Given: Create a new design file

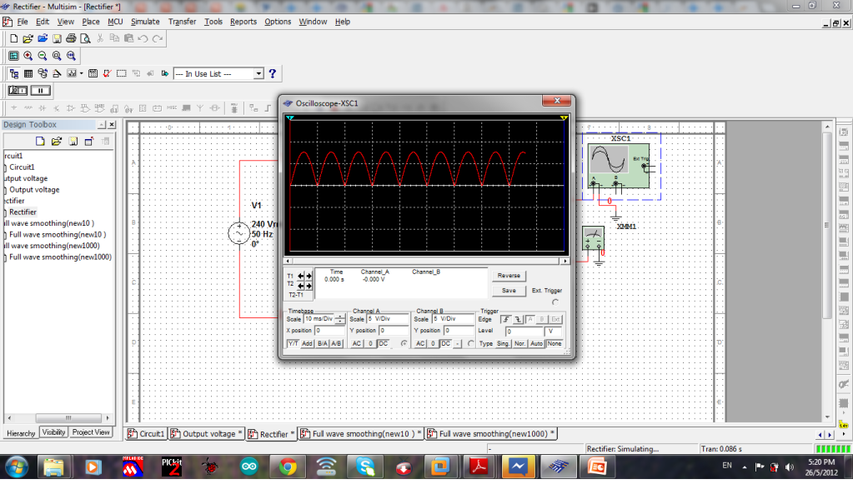Looking at the screenshot, I should coord(13,38).
